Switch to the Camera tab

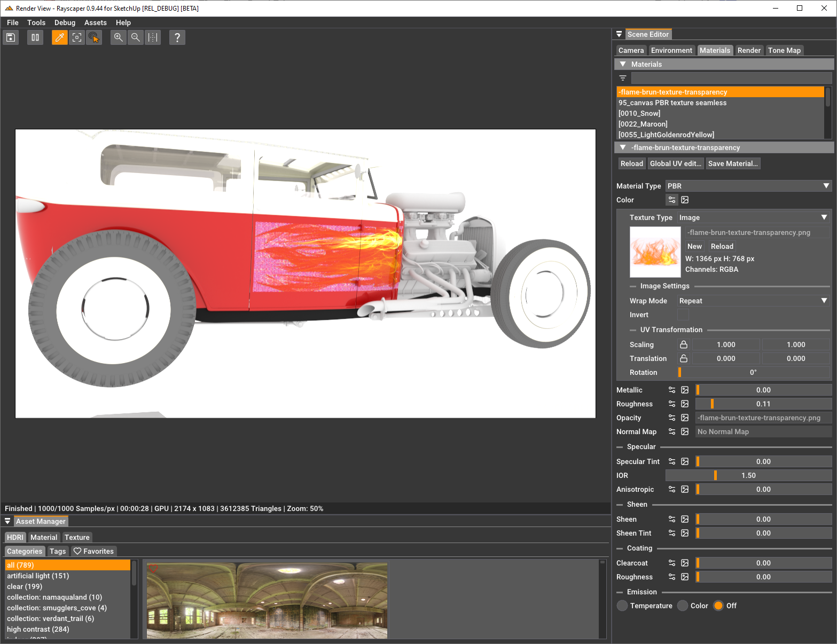point(631,50)
